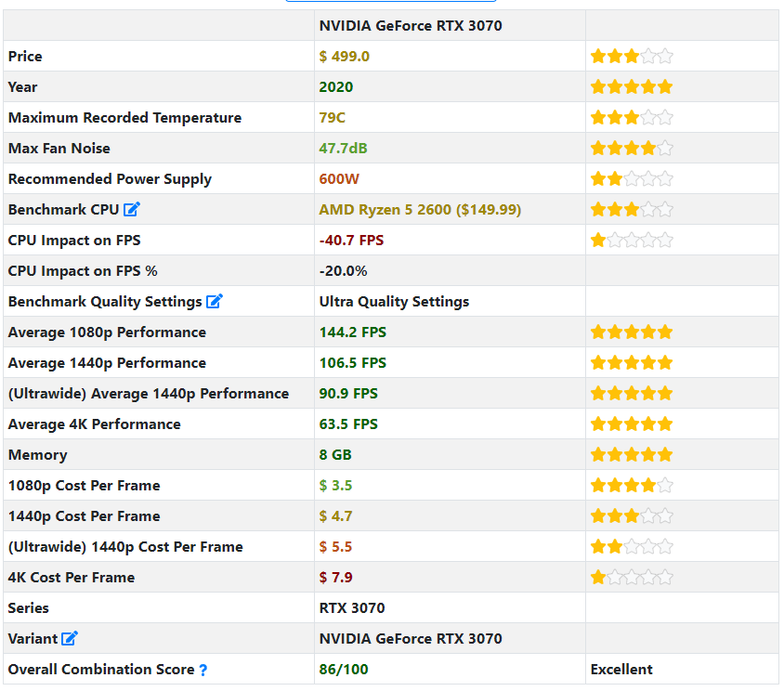Click the Overall Combination Score label
Viewport: 784px width, 691px height.
[101, 669]
